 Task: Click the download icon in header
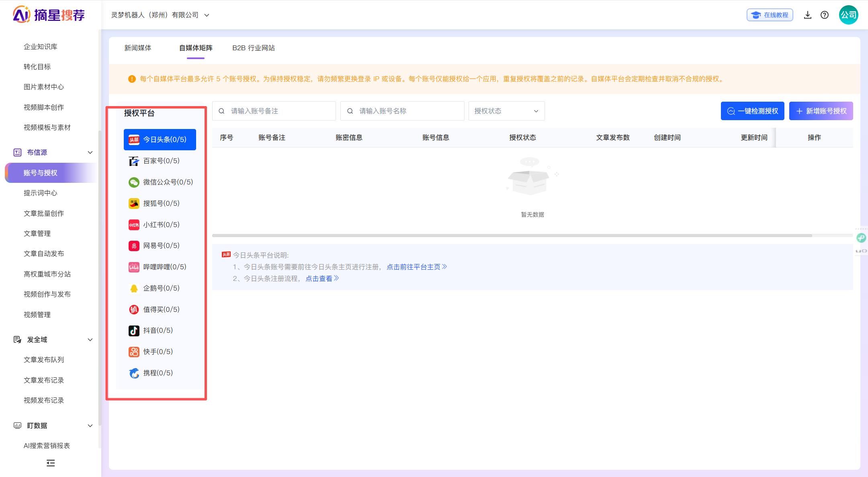(807, 15)
